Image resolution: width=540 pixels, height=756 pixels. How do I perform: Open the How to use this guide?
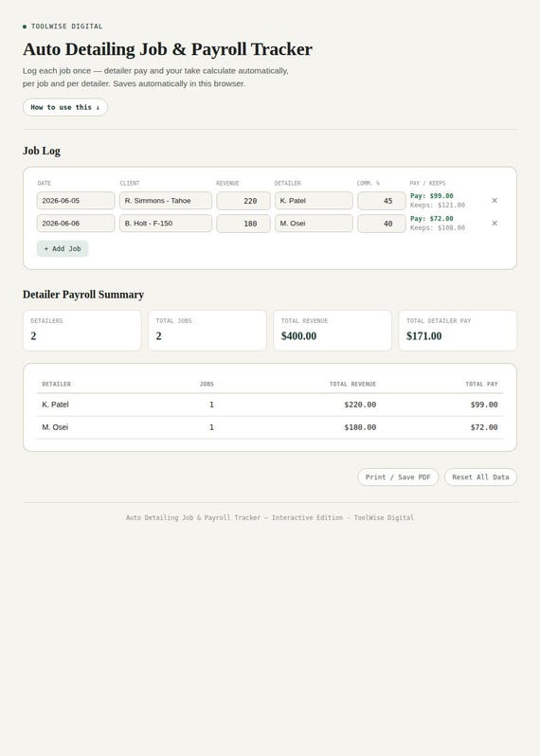pos(65,107)
